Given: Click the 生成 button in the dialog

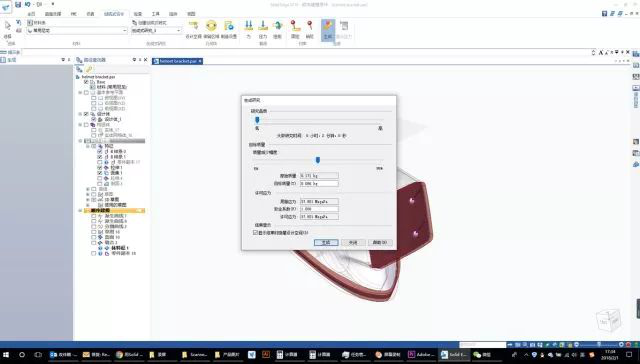Looking at the screenshot, I should tap(326, 242).
